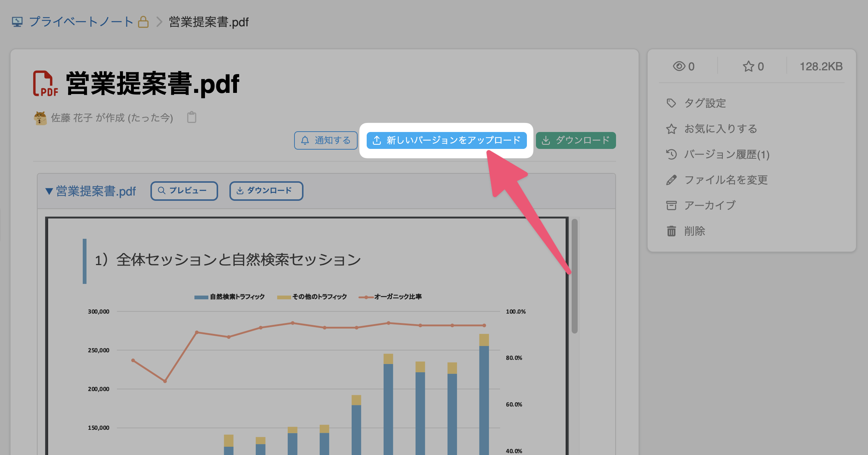Image resolution: width=868 pixels, height=455 pixels.
Task: Click the monitor icon beside プライベートノート
Action: (17, 22)
